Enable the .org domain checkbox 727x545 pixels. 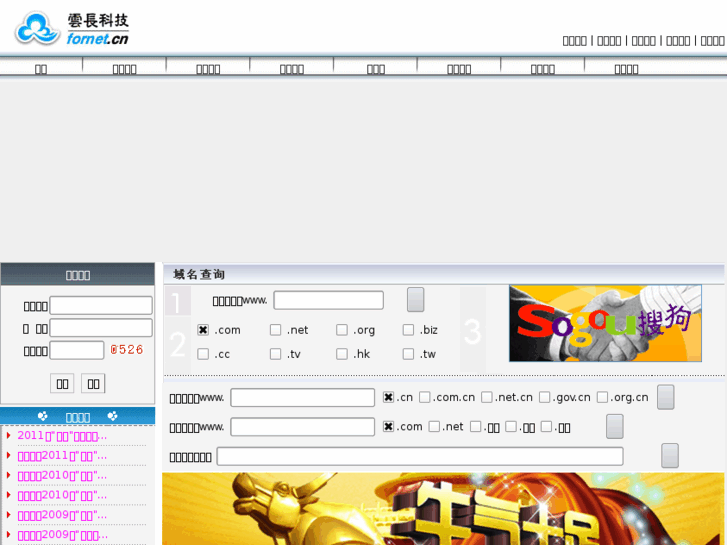pos(342,330)
